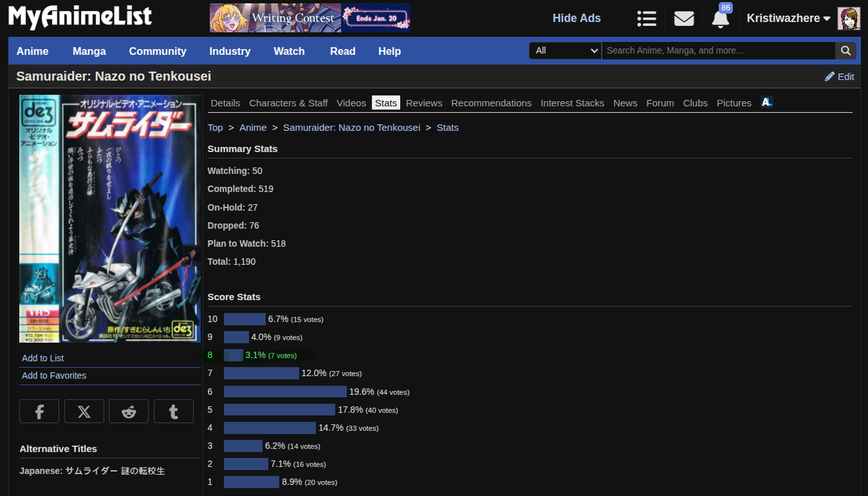Focus the Search Anime, Manga input field
This screenshot has width=868, height=496.
[x=718, y=50]
